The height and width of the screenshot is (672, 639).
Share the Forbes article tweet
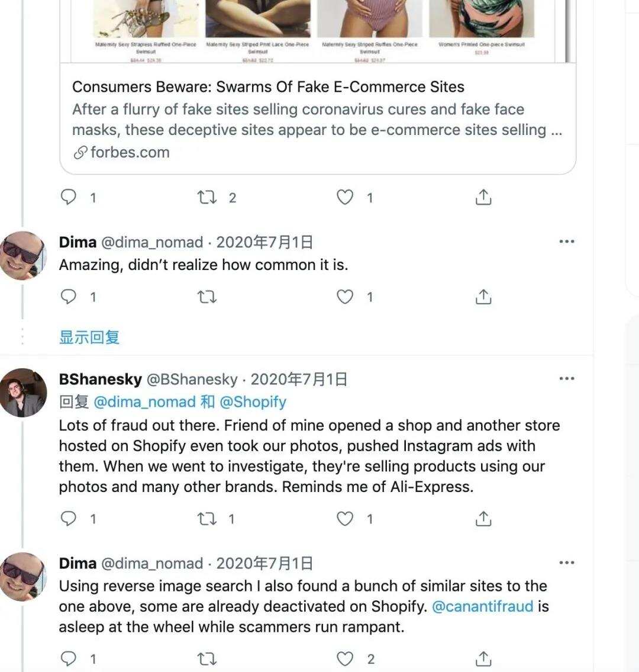coord(483,197)
